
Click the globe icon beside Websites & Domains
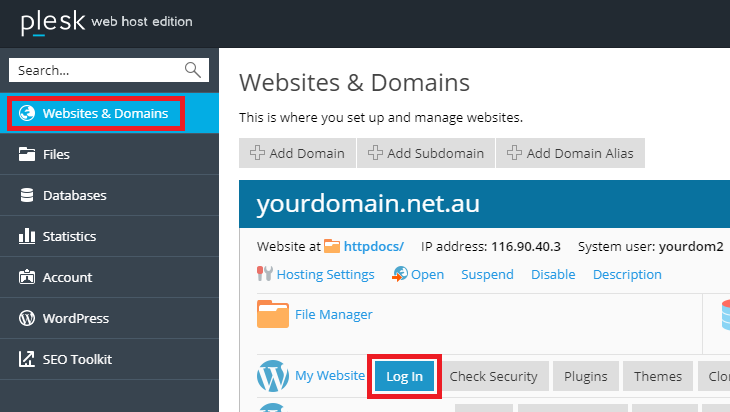pos(27,113)
